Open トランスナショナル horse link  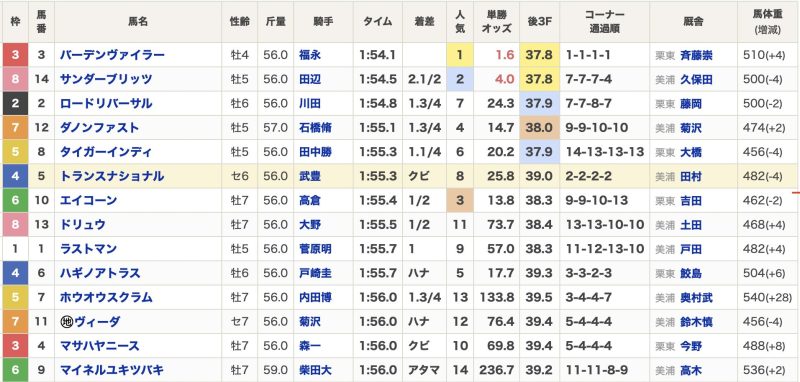[112, 176]
